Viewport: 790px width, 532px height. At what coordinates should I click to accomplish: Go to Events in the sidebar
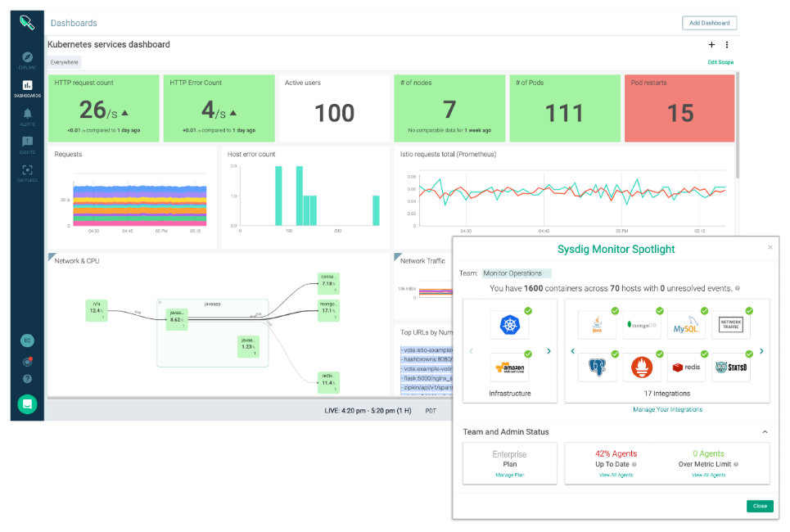tap(27, 144)
